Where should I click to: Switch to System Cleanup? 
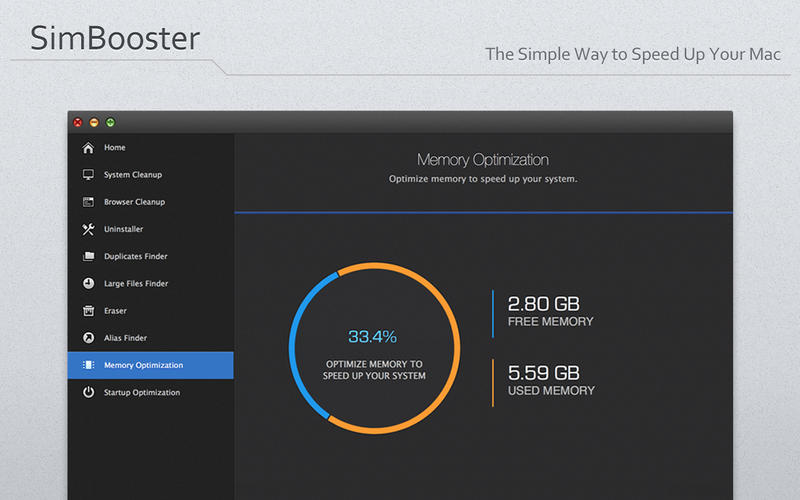[132, 175]
